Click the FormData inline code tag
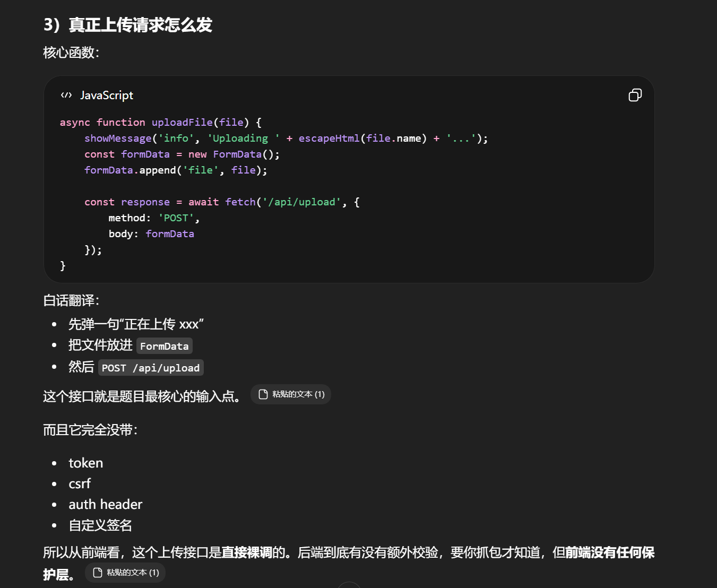The image size is (717, 588). pyautogui.click(x=164, y=346)
